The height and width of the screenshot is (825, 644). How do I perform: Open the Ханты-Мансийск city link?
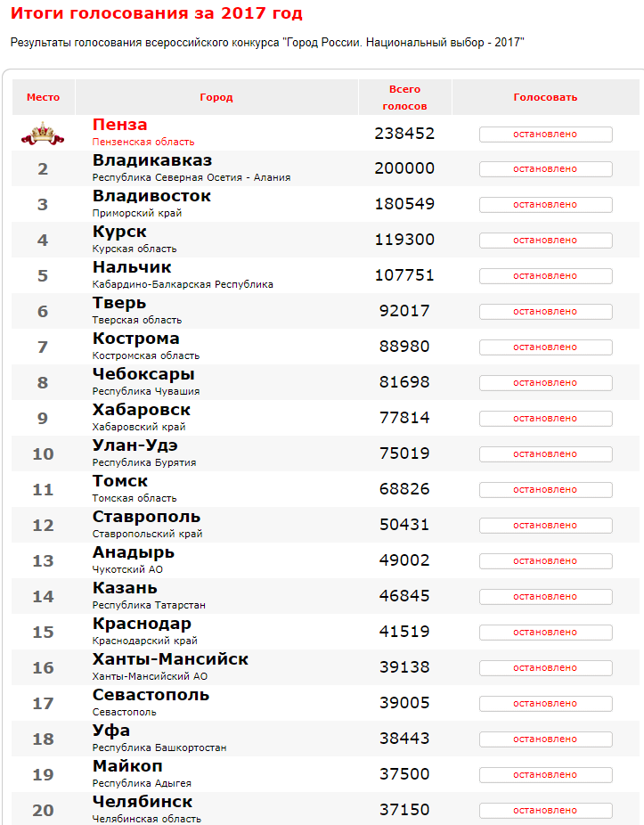pos(170,660)
